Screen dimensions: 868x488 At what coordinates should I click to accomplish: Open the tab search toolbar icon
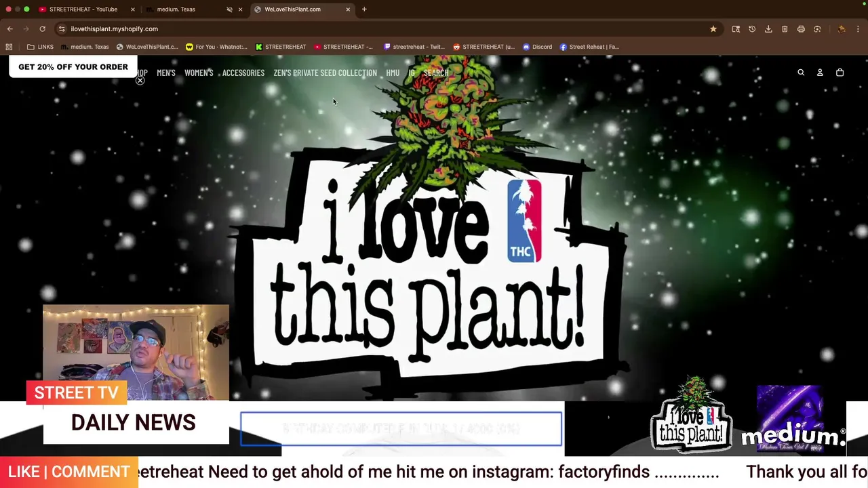pos(736,29)
